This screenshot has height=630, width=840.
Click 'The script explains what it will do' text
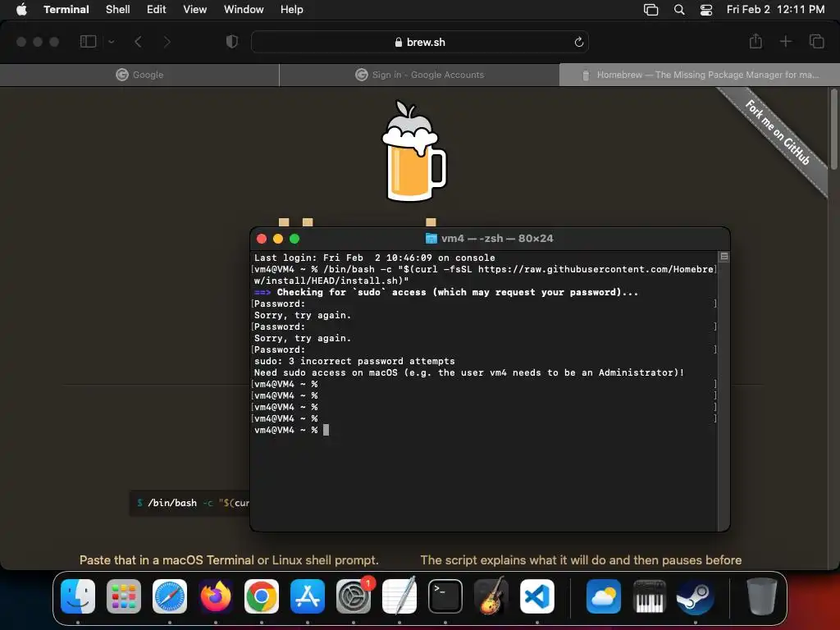[x=581, y=559]
